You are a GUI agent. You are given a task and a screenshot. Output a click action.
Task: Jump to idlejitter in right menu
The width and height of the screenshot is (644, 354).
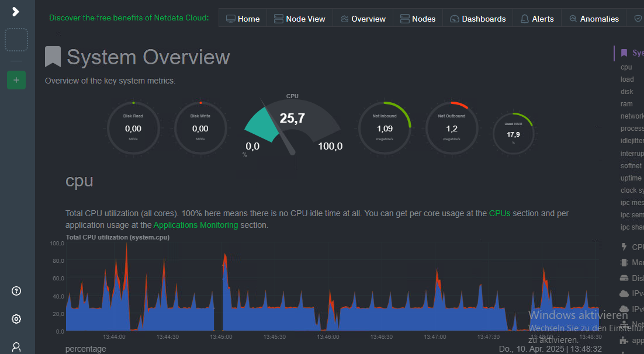[x=632, y=141]
